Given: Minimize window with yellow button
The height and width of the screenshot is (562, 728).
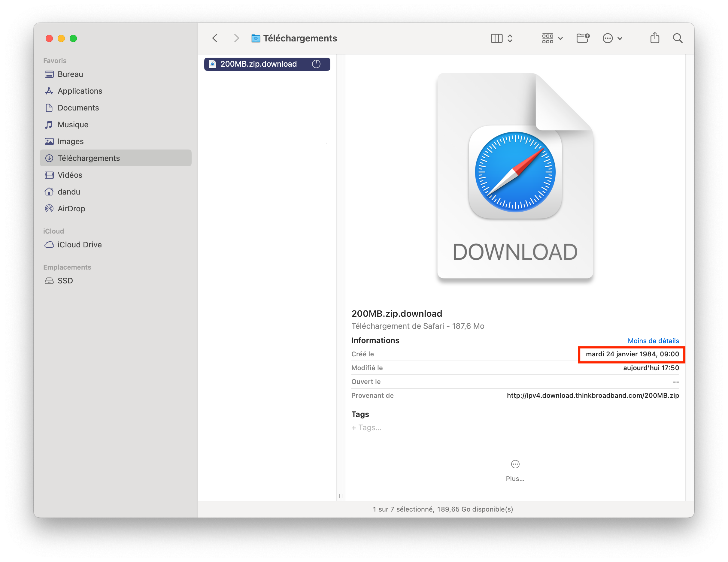Looking at the screenshot, I should coord(61,38).
